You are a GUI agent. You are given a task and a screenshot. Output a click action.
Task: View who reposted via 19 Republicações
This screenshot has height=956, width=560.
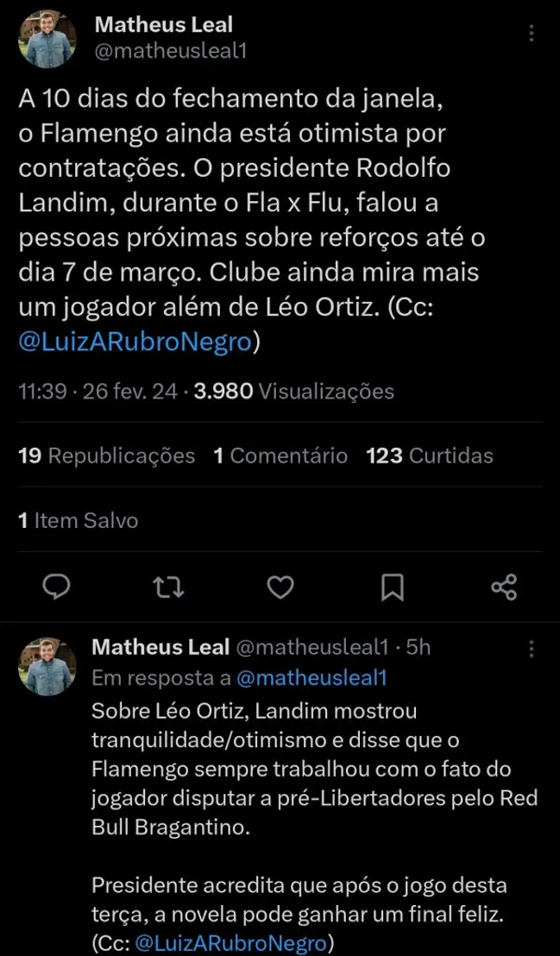(x=104, y=456)
